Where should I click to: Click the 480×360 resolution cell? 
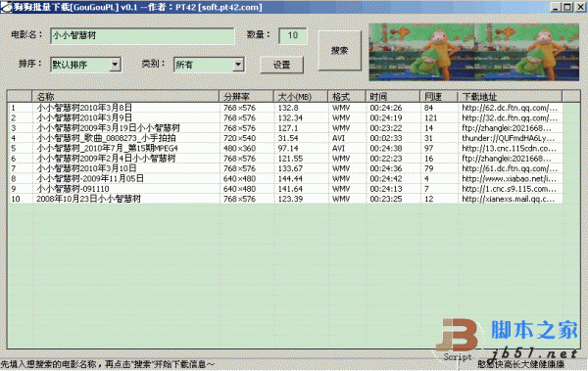pos(240,149)
